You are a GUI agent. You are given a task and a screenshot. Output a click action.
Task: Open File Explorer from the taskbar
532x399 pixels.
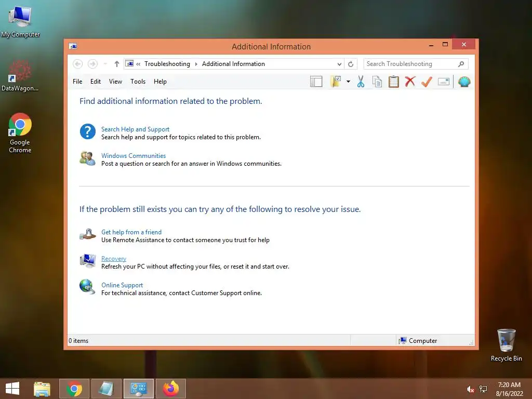[42, 389]
